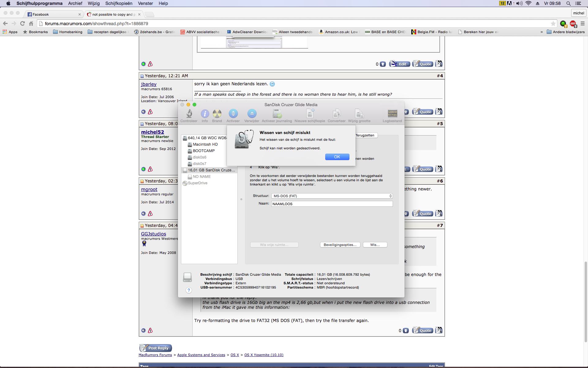
Task: Expand the bookmarks overflow chevron
Action: [x=541, y=32]
